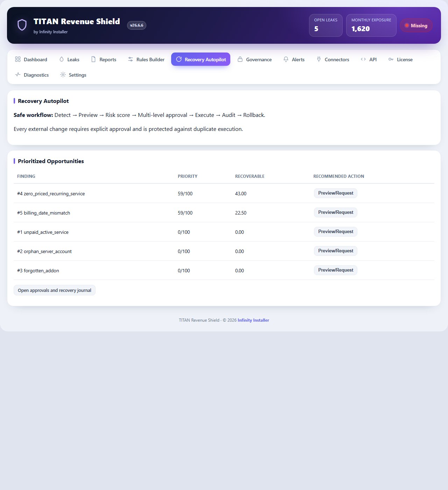This screenshot has height=490, width=448.
Task: Select finding #2 orphan_server_account
Action: pos(44,251)
